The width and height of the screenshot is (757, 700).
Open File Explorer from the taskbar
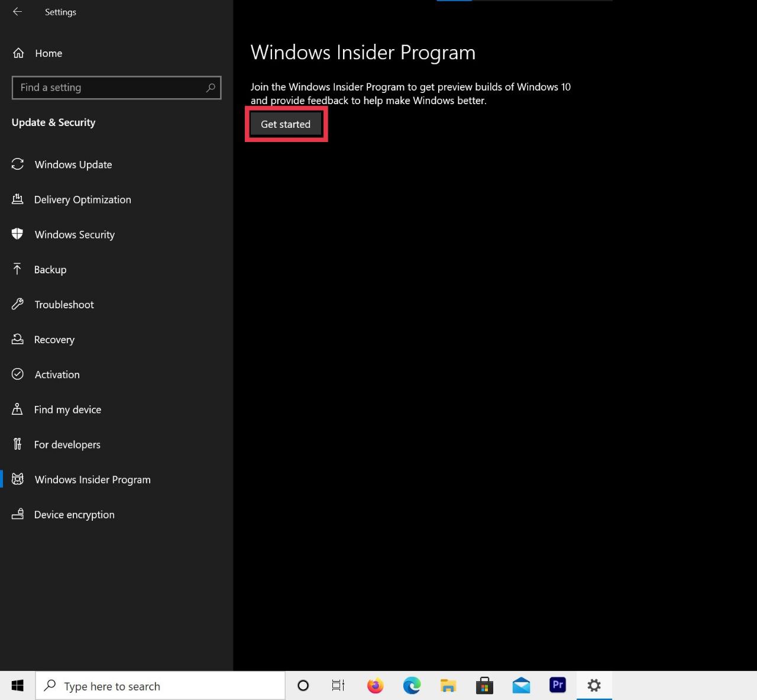tap(448, 686)
